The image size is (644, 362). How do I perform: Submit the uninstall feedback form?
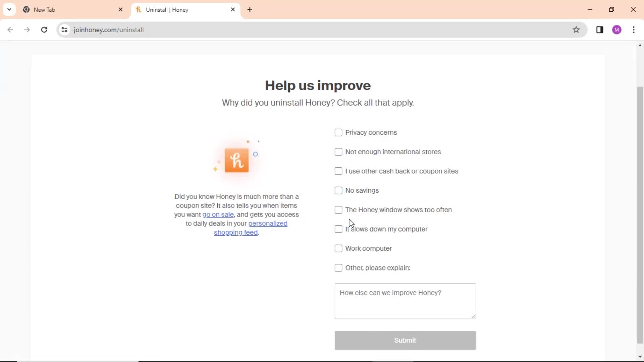pos(405,340)
